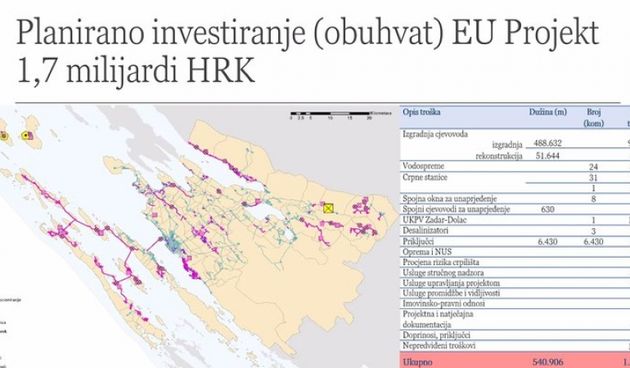Click the map scale bar

(x=330, y=114)
